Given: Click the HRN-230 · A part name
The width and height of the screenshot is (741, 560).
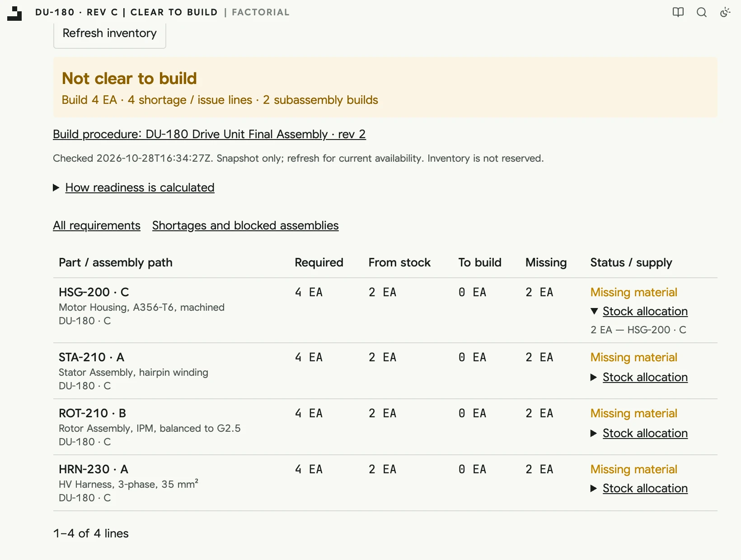Looking at the screenshot, I should [x=94, y=469].
